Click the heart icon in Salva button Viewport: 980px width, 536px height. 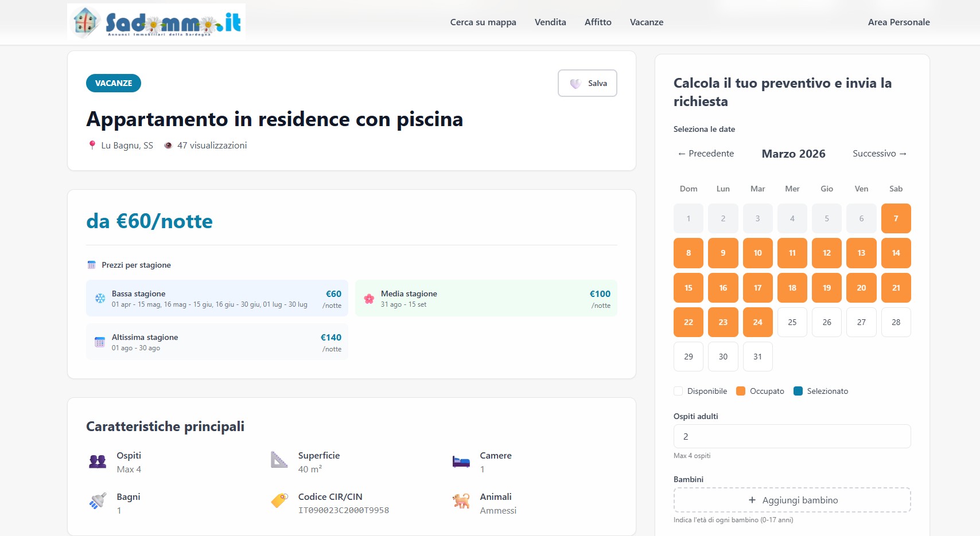pyautogui.click(x=575, y=84)
